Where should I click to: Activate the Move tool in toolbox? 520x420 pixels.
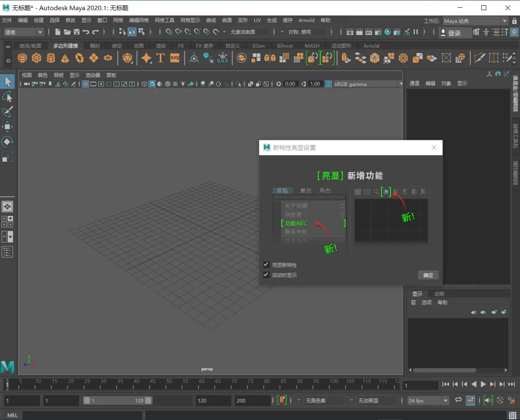pyautogui.click(x=7, y=127)
